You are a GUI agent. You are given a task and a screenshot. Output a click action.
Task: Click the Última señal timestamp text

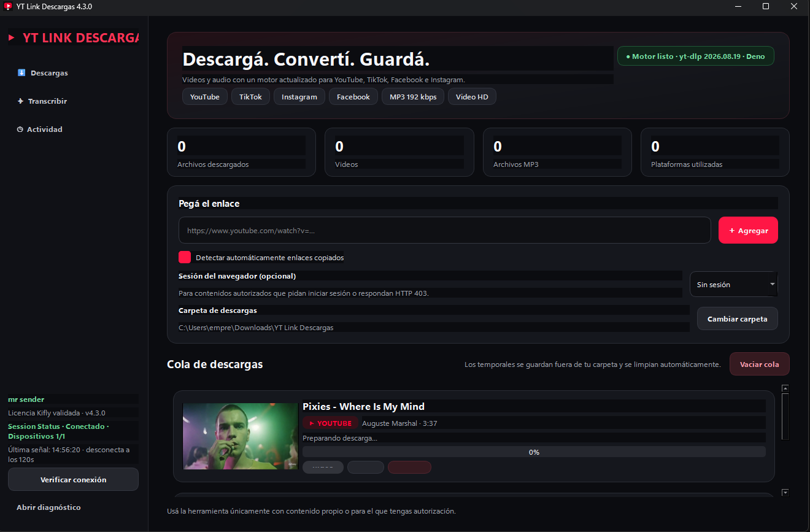point(69,455)
